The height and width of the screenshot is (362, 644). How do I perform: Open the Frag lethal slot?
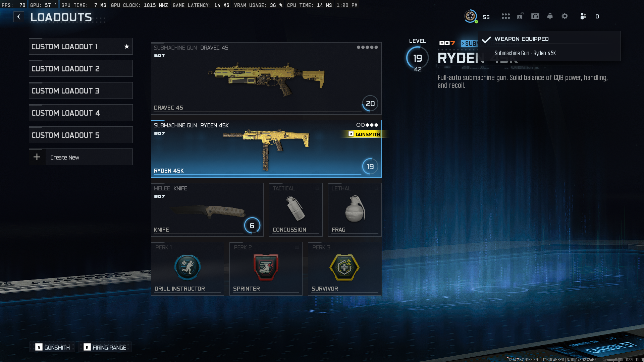(355, 210)
